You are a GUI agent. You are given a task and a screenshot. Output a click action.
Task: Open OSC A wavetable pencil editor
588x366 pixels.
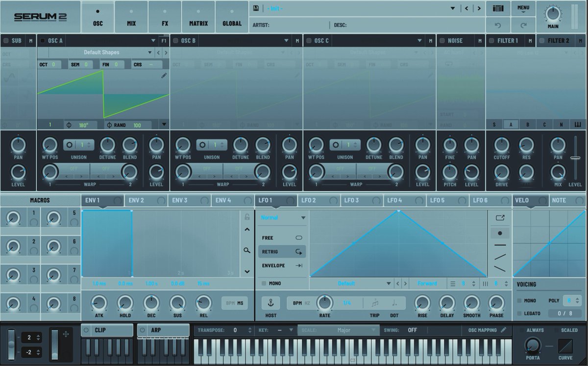(x=164, y=76)
